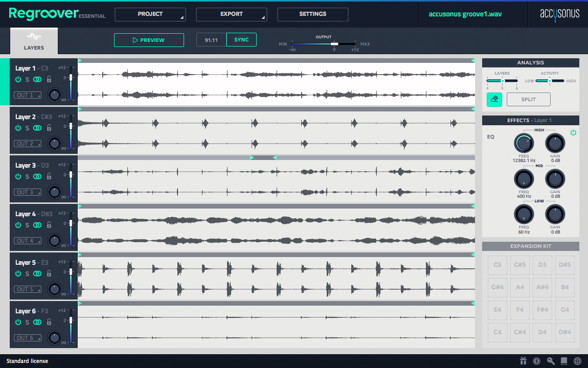Solo Layer 3
This screenshot has height=368, width=588.
(x=27, y=176)
